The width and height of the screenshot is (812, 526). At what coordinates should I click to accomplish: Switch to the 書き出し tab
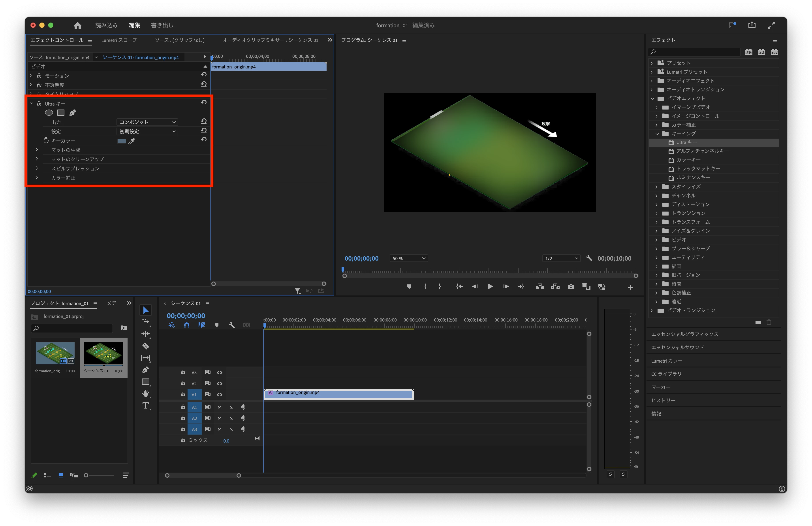(162, 25)
